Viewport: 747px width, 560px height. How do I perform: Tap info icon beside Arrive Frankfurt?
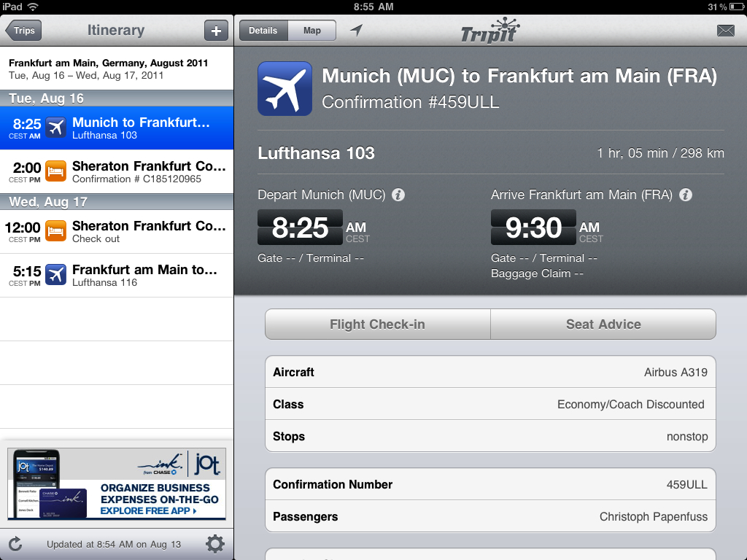pyautogui.click(x=686, y=195)
